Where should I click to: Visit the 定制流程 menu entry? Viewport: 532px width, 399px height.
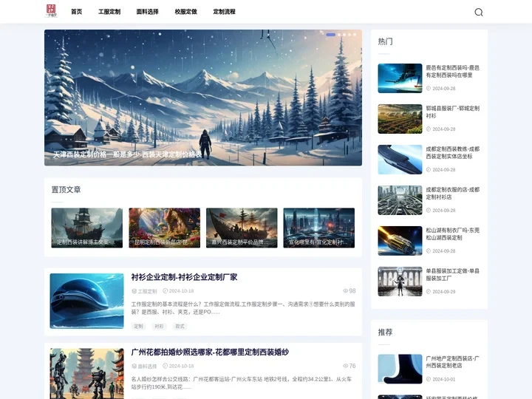[x=224, y=12]
